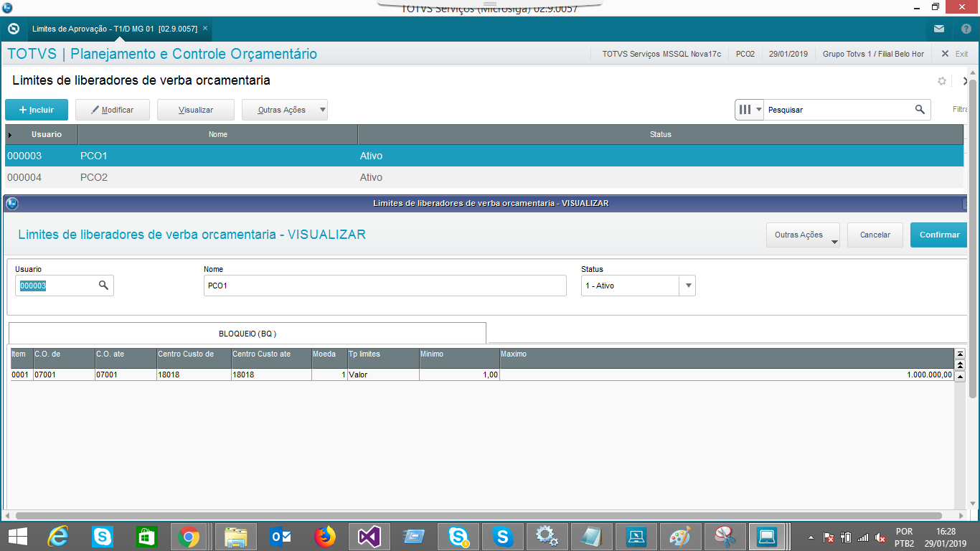
Task: Open lookup magnifier in the Usuario field
Action: coord(104,286)
